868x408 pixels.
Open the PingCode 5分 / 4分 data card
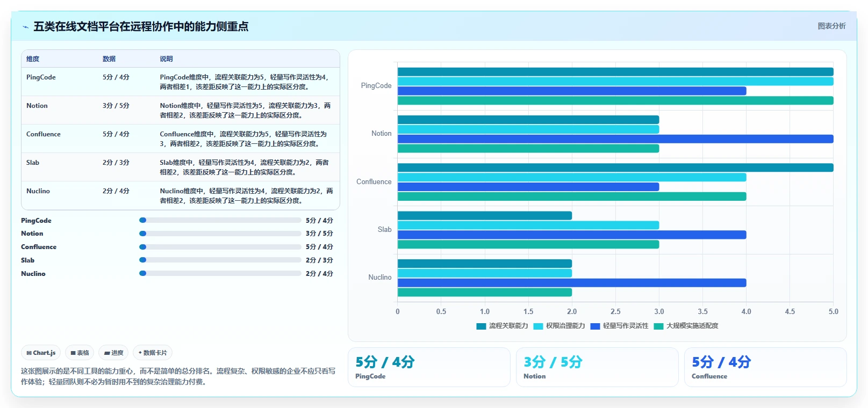pyautogui.click(x=429, y=367)
